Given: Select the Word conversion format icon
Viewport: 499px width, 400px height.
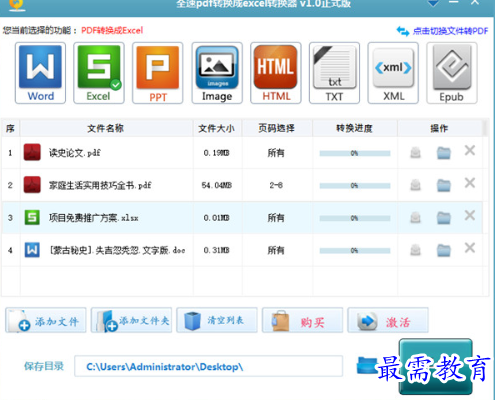Looking at the screenshot, I should pyautogui.click(x=40, y=73).
